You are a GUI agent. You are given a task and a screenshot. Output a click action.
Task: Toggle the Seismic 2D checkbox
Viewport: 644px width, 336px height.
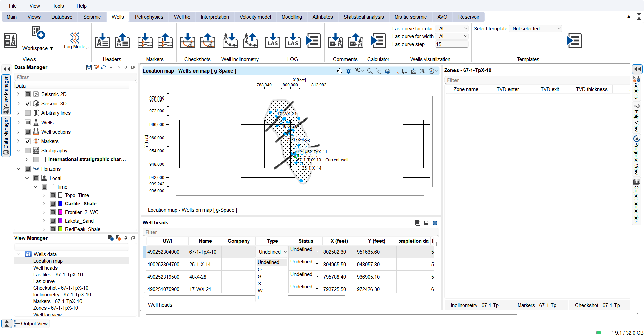coord(28,94)
